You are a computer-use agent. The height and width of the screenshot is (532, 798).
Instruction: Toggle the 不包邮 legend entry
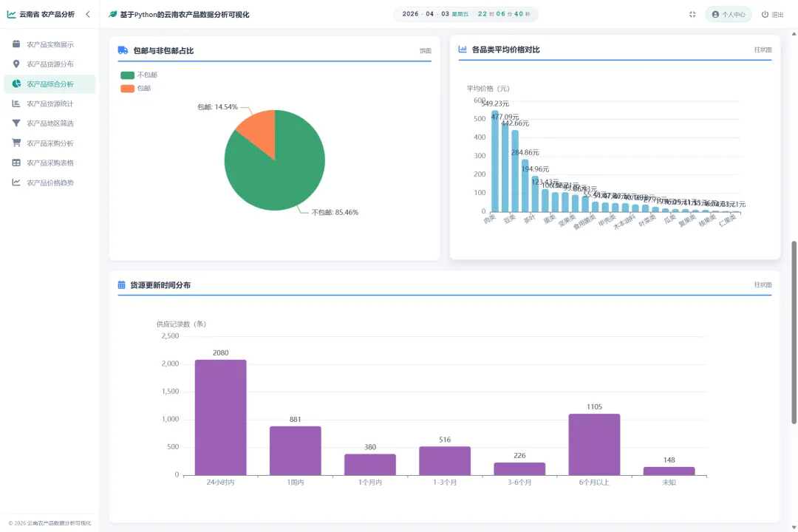139,75
